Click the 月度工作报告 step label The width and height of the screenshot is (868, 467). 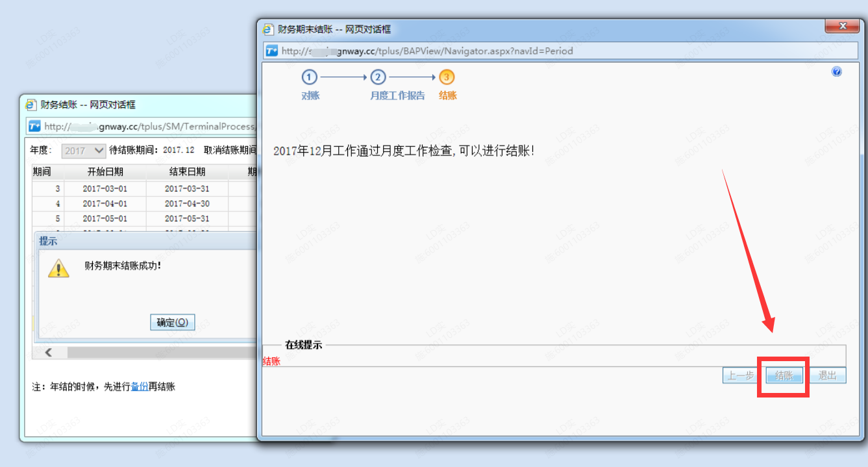point(397,95)
